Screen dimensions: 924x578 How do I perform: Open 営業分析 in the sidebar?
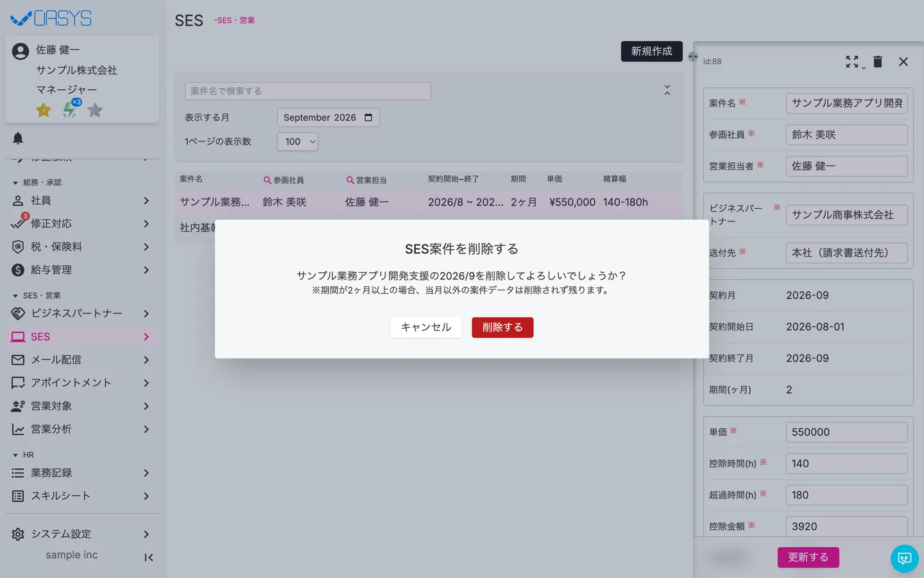coord(82,429)
